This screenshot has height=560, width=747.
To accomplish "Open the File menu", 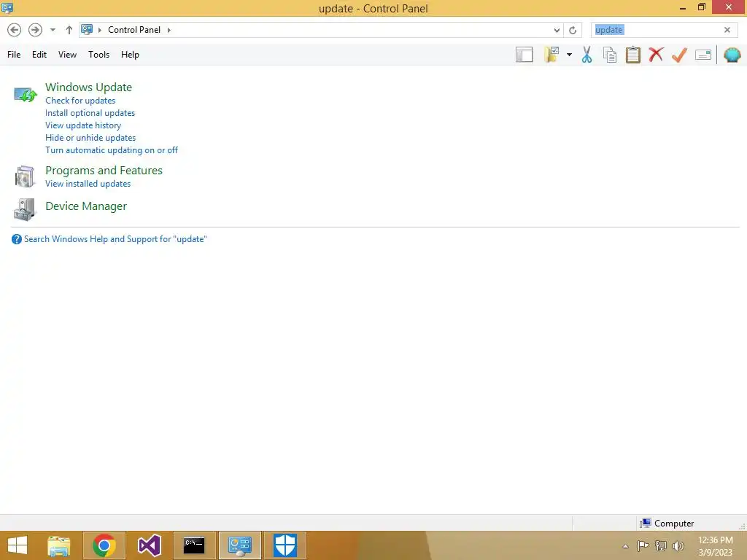I will (14, 54).
